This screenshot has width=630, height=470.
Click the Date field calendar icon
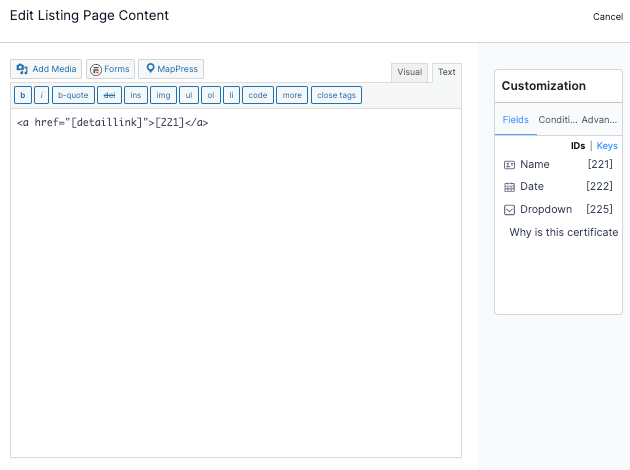coord(509,187)
